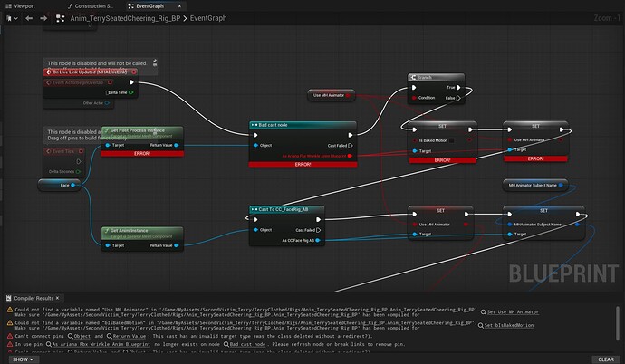Click the Object link in the error message
The width and height of the screenshot is (625, 364).
click(x=82, y=336)
